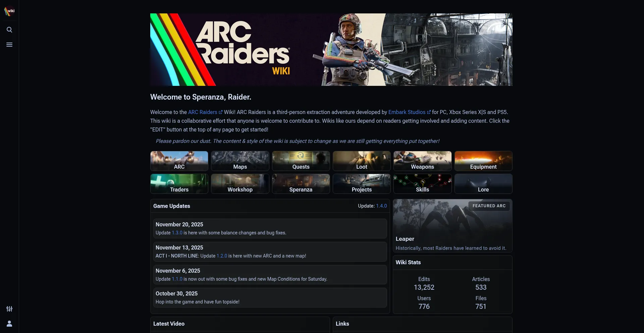
Task: Open the Lore category tile
Action: tap(483, 184)
